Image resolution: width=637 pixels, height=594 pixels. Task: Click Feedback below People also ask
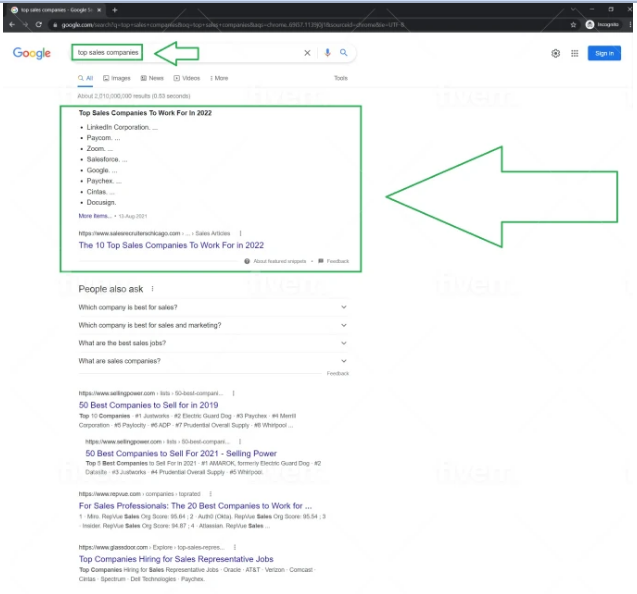(x=338, y=373)
